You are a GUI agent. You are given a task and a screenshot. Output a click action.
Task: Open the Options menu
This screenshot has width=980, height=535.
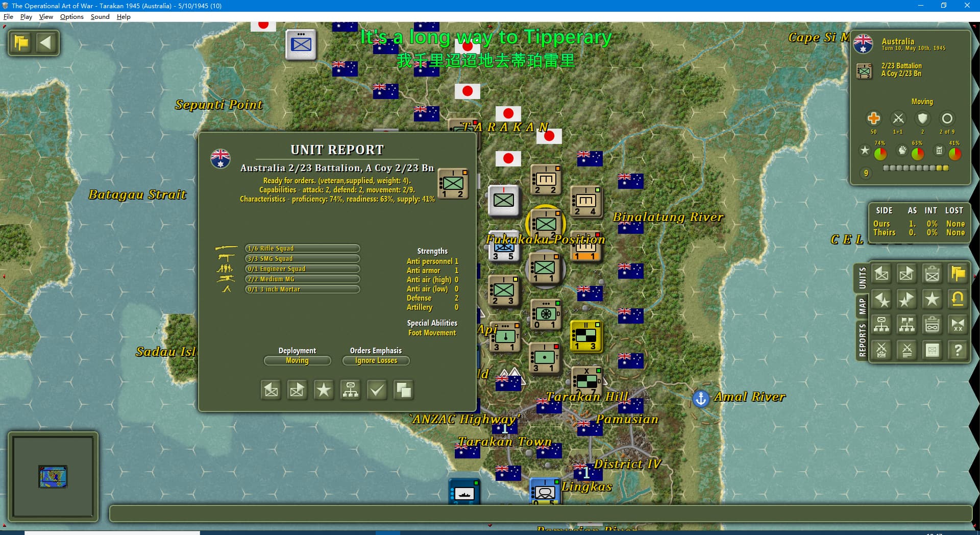tap(71, 17)
